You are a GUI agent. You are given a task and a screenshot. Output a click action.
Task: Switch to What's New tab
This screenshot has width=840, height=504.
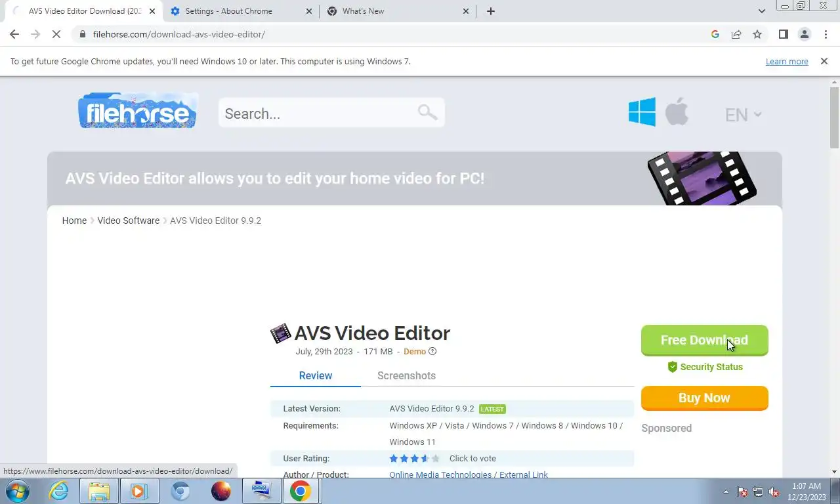(x=398, y=11)
